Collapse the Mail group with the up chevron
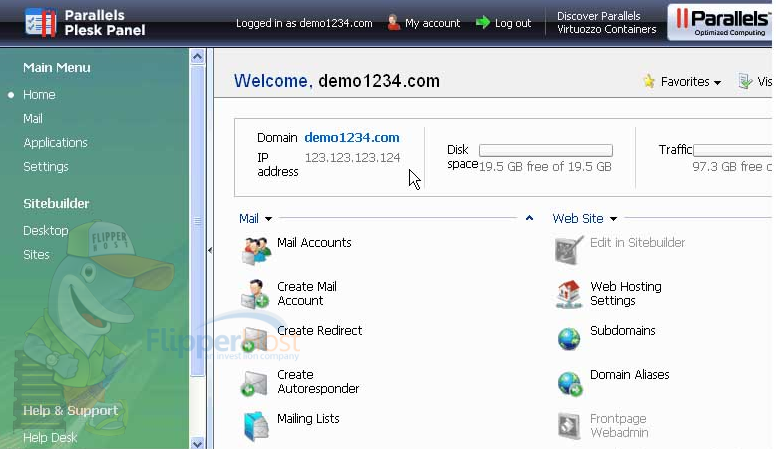This screenshot has height=450, width=776. pos(530,218)
